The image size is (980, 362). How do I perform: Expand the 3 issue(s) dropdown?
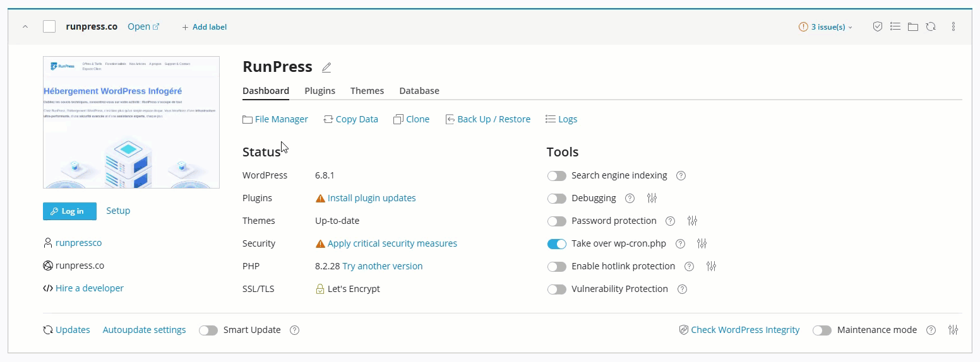[x=826, y=27]
